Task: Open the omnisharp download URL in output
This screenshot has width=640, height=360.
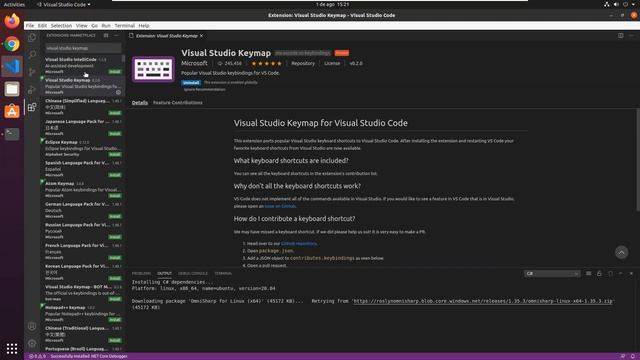Action: click(483, 301)
